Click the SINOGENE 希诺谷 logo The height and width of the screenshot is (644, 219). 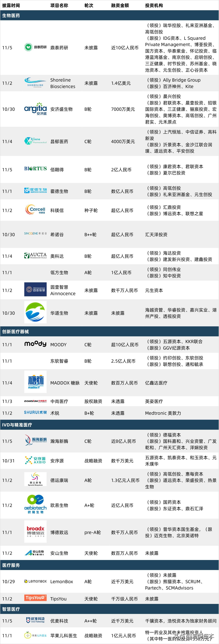[35, 233]
